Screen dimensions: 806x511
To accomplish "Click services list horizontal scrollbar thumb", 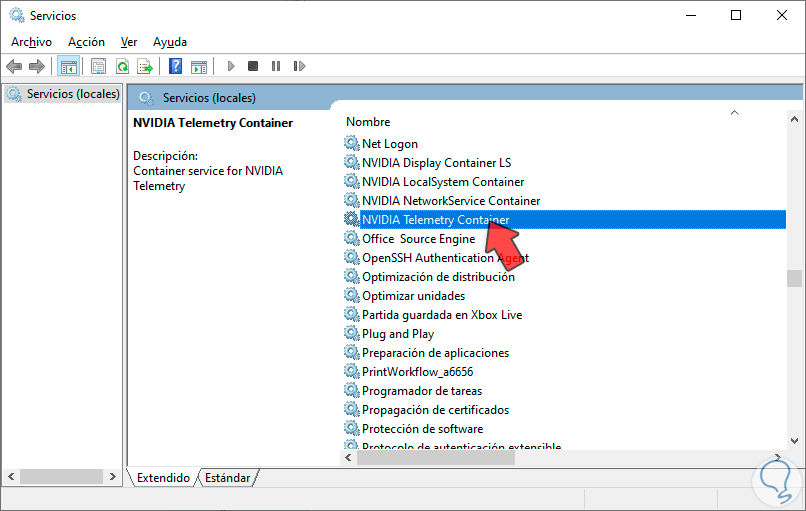I will [x=436, y=458].
